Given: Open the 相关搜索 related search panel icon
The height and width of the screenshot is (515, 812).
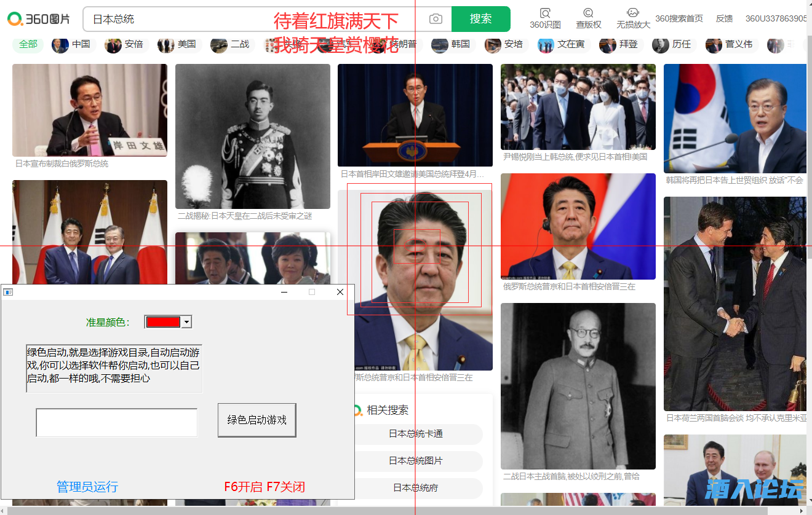Looking at the screenshot, I should click(x=357, y=409).
